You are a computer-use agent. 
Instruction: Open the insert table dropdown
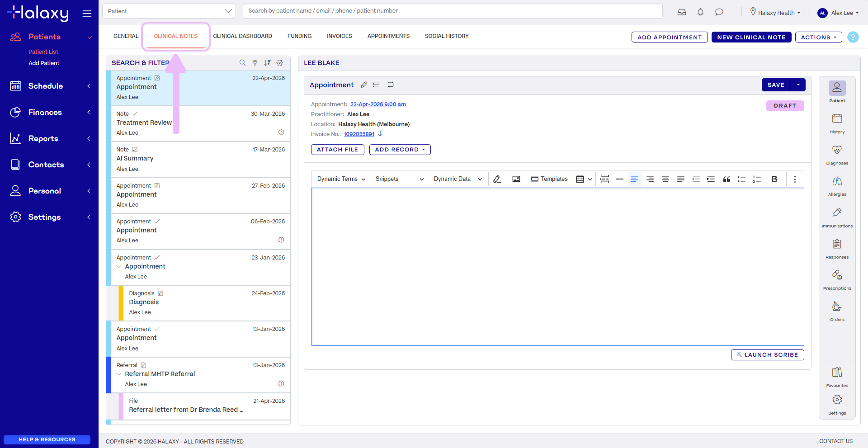584,179
